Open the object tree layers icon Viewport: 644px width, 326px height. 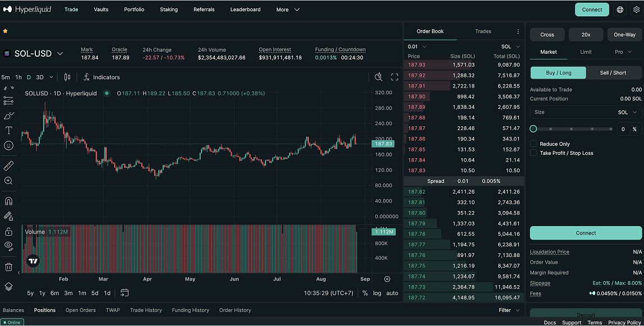click(8, 286)
